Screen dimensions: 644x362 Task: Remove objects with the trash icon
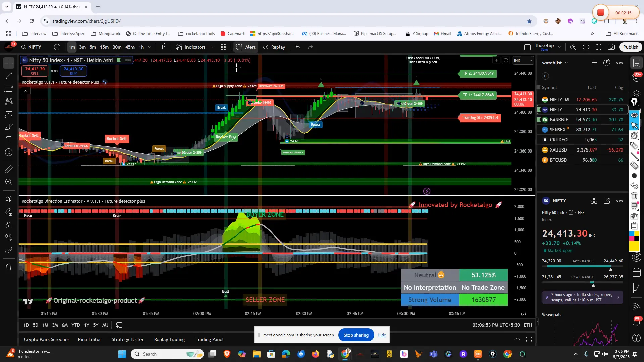point(9,267)
